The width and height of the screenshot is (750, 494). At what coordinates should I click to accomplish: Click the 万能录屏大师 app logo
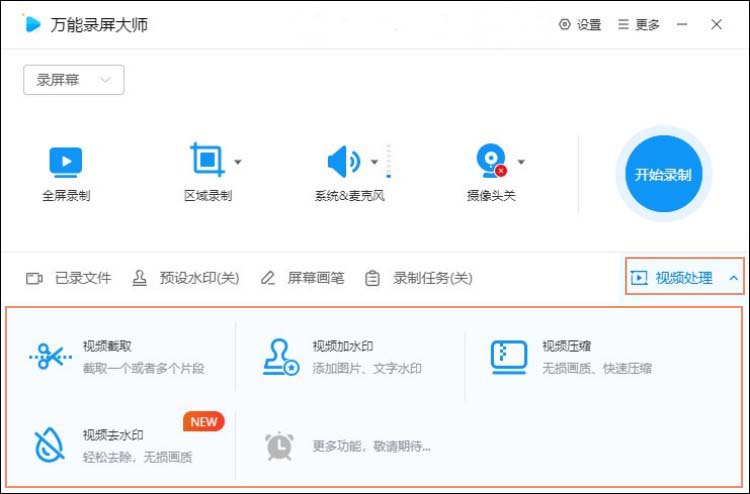coord(33,23)
